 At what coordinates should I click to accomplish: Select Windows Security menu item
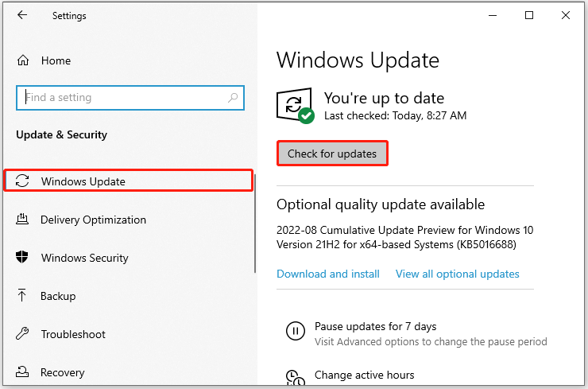tap(84, 258)
